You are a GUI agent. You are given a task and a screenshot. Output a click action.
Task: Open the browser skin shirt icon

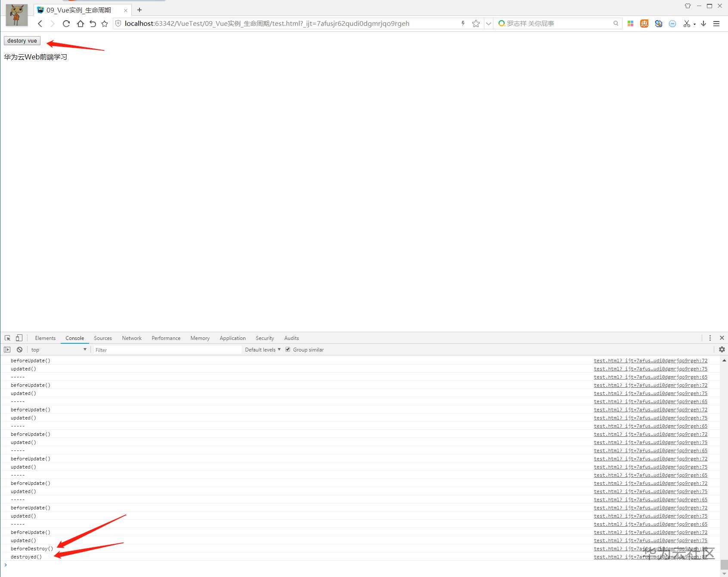688,6
